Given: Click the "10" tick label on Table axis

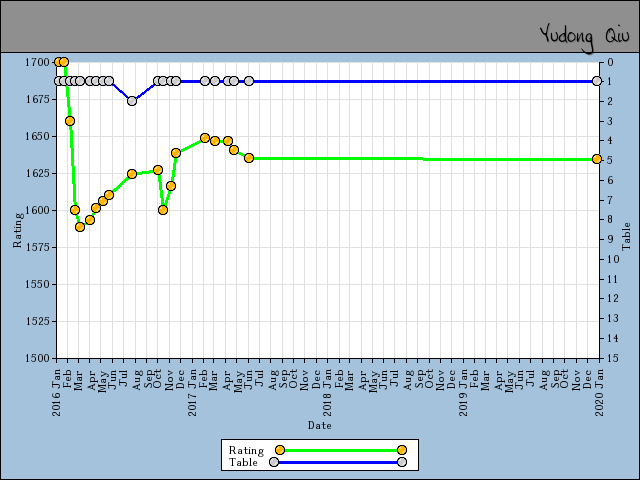Looking at the screenshot, I should 613,259.
